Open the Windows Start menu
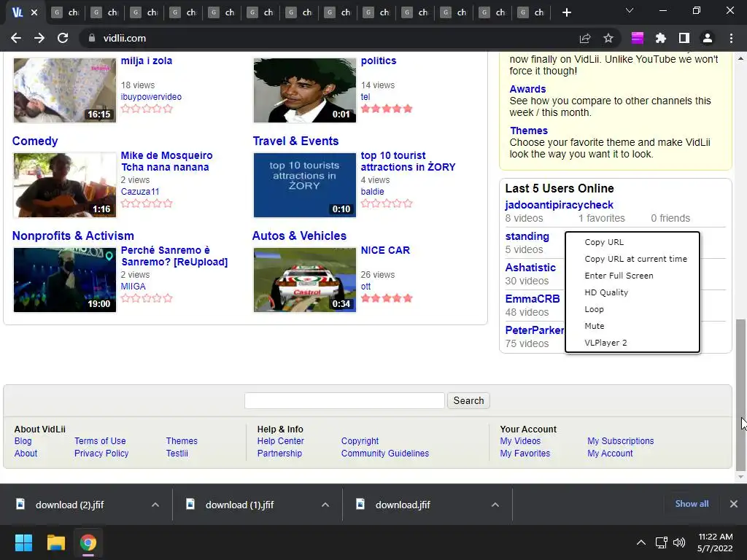The image size is (747, 560). pos(23,542)
